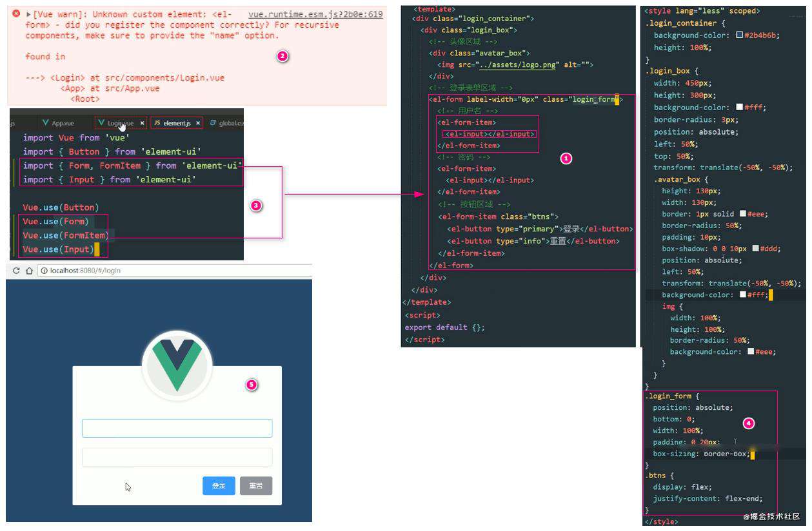The width and height of the screenshot is (812, 531).
Task: Open the img background-color #eee swatch
Action: (751, 352)
